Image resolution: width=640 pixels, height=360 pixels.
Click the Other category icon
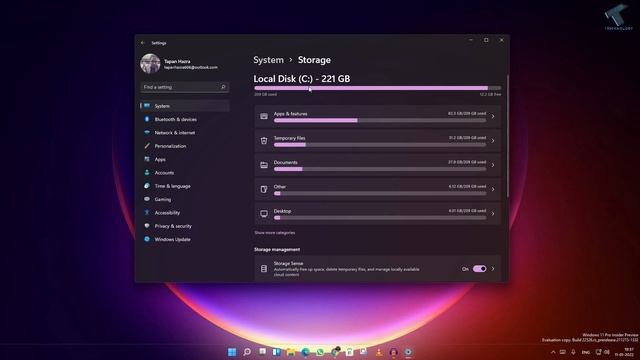coord(264,189)
